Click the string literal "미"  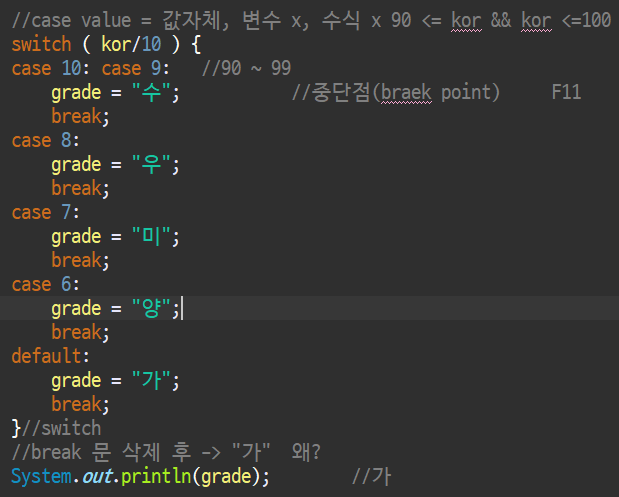coord(151,236)
